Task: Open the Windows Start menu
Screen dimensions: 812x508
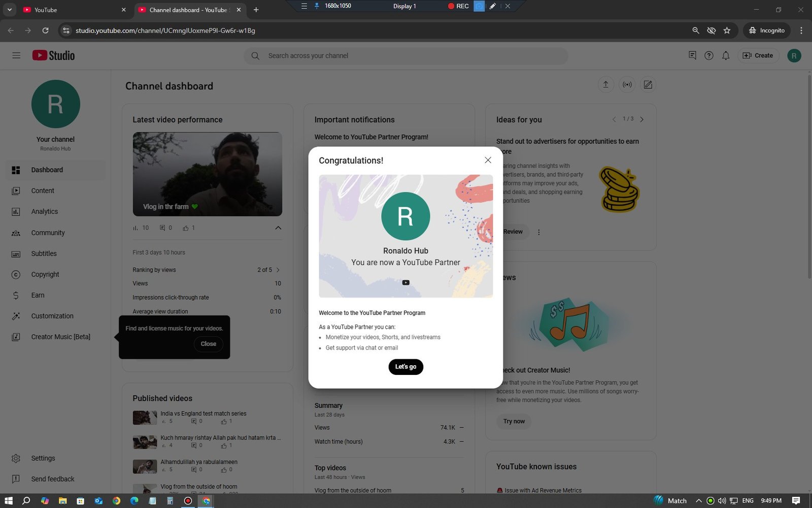Action: [x=8, y=501]
